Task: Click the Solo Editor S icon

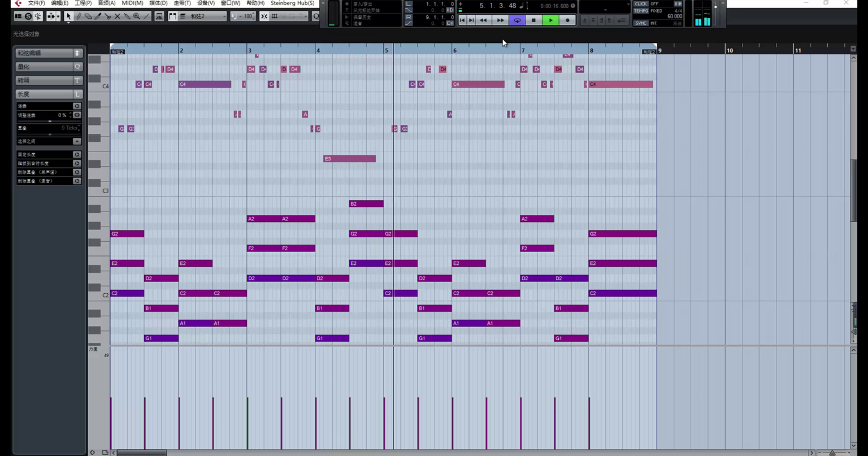Action: coord(28,16)
